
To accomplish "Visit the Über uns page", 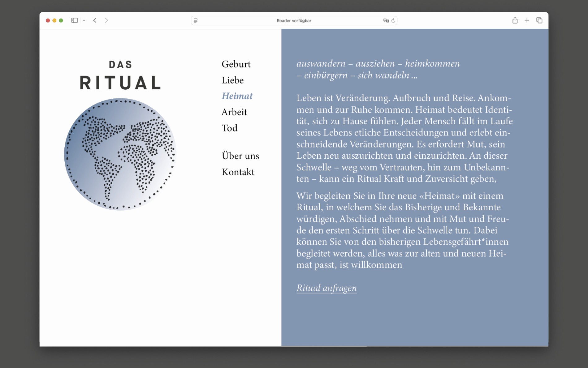I will click(240, 156).
